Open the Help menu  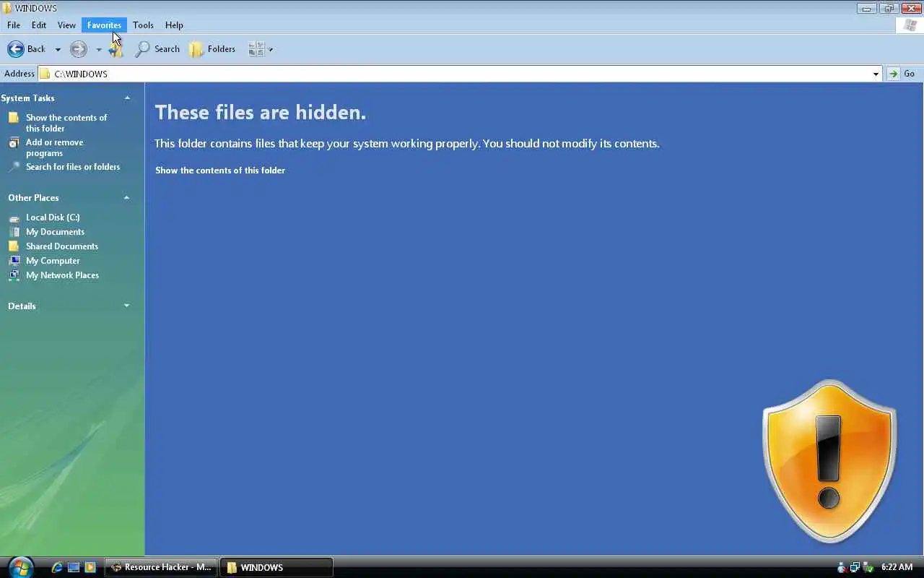(x=174, y=25)
